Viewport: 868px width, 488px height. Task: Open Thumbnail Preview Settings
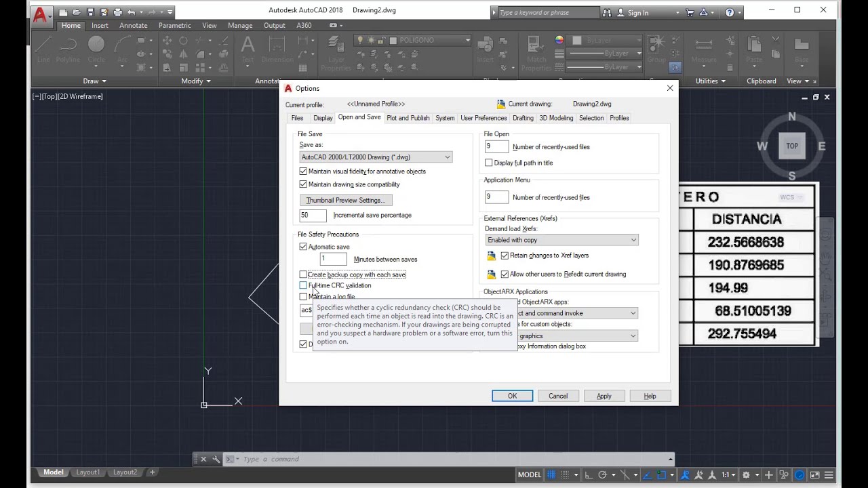click(346, 200)
